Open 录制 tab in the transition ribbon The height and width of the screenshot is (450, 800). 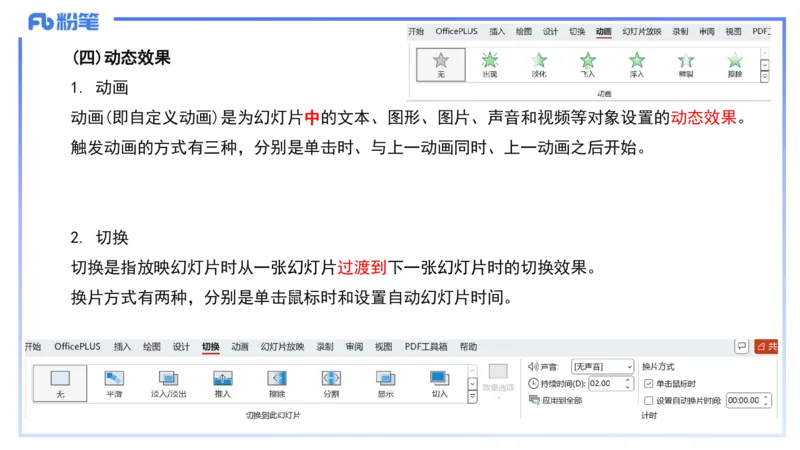324,347
